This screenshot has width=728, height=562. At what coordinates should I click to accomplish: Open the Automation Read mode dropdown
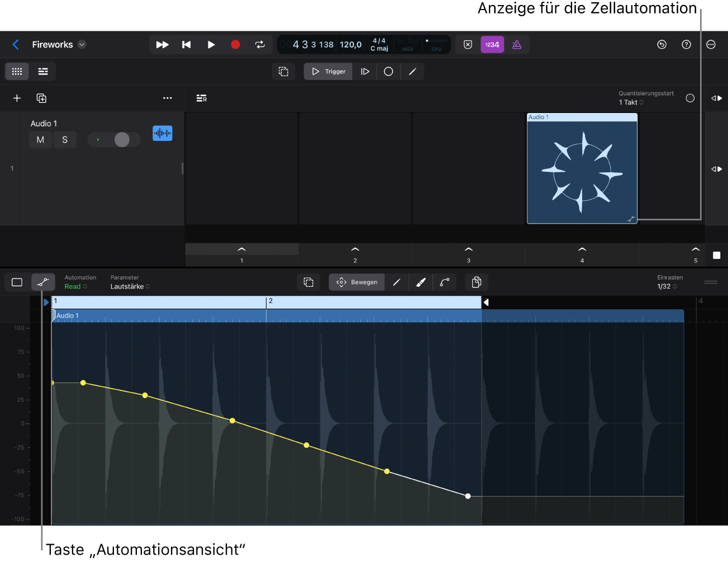pos(76,286)
